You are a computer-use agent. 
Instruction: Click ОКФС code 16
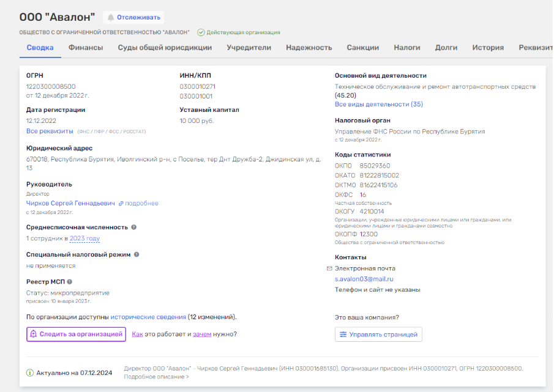(x=363, y=194)
